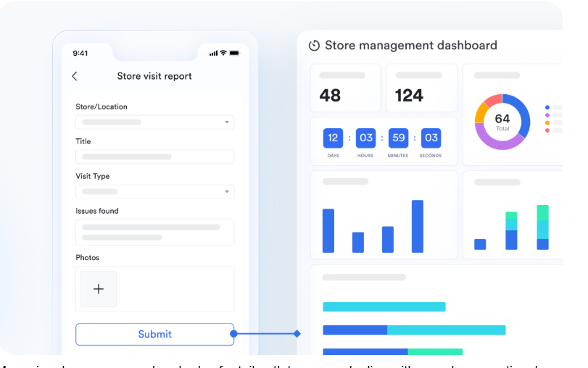This screenshot has width=588, height=368.
Task: Click the Issues found text area
Action: point(154,232)
